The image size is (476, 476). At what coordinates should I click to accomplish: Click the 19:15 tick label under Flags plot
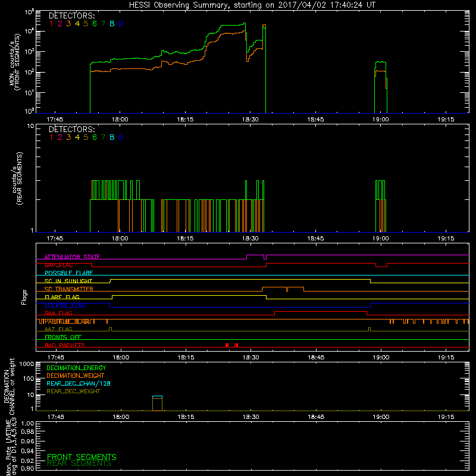click(x=446, y=358)
